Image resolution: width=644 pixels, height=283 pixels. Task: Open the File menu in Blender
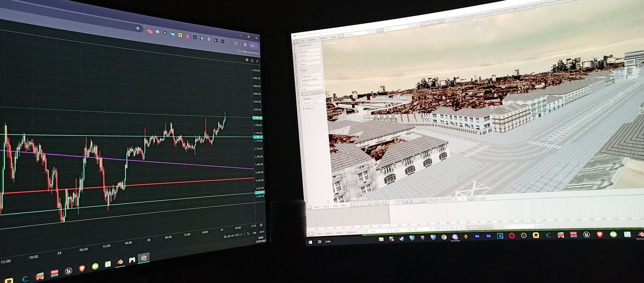coord(303,41)
